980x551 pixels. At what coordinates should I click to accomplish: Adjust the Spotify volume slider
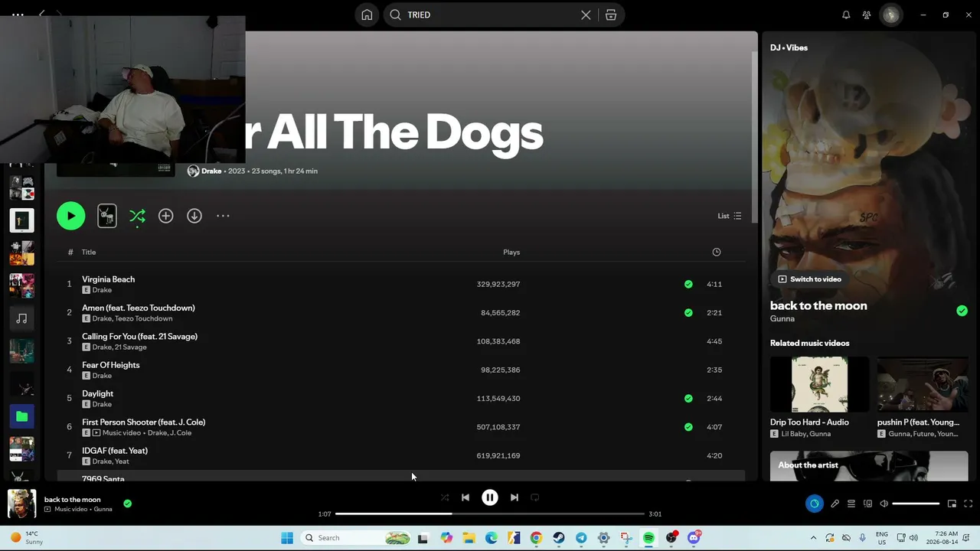point(916,504)
